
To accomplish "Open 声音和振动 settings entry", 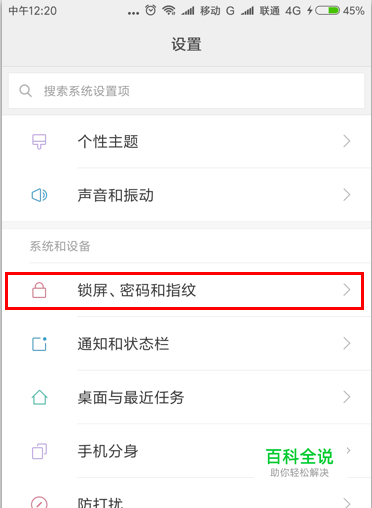I will point(186,195).
